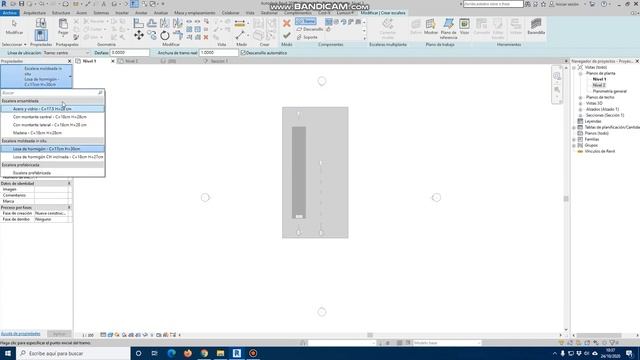
Task: Choose Madera stair type
Action: pos(52,133)
